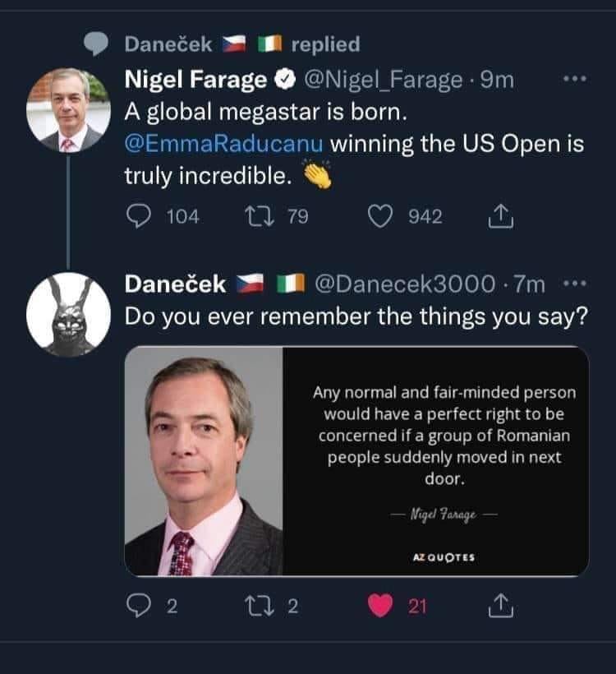Like Nigel Farage's tweet
This screenshot has height=674, width=616.
pos(379,216)
